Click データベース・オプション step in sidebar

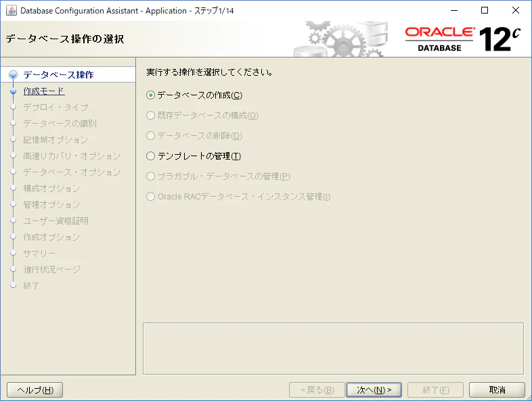(x=72, y=172)
